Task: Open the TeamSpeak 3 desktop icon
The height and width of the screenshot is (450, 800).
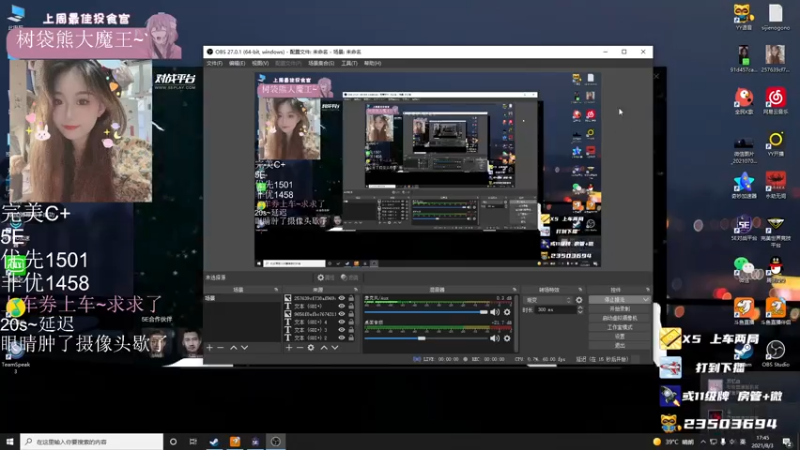Action: point(15,356)
